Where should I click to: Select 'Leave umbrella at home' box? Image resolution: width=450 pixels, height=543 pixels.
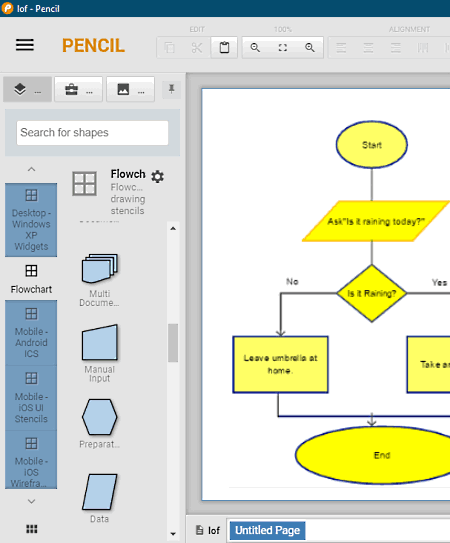(280, 364)
